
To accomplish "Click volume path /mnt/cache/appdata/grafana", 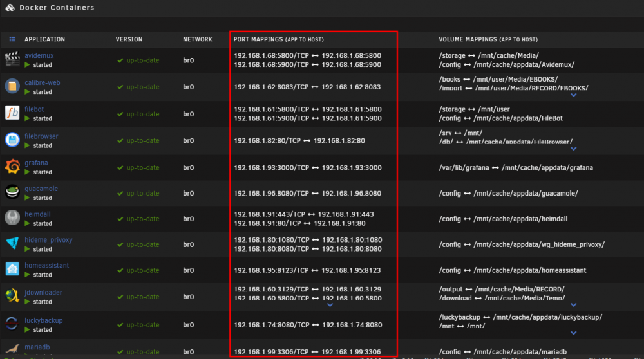I will click(x=547, y=168).
